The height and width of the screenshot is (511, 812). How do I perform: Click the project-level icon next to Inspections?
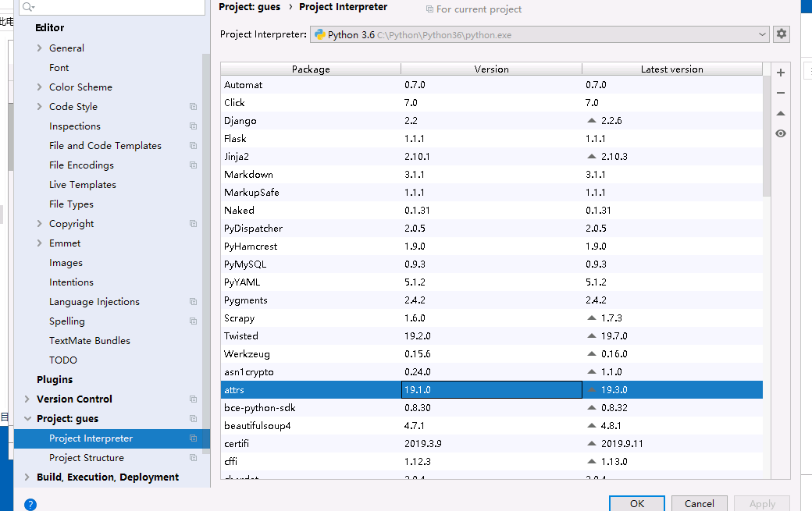193,126
